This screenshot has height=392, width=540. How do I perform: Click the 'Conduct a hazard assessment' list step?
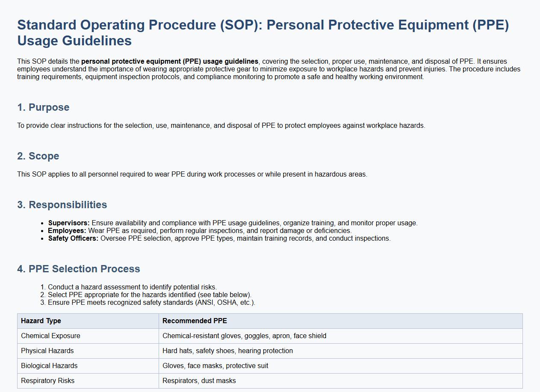[x=132, y=287]
